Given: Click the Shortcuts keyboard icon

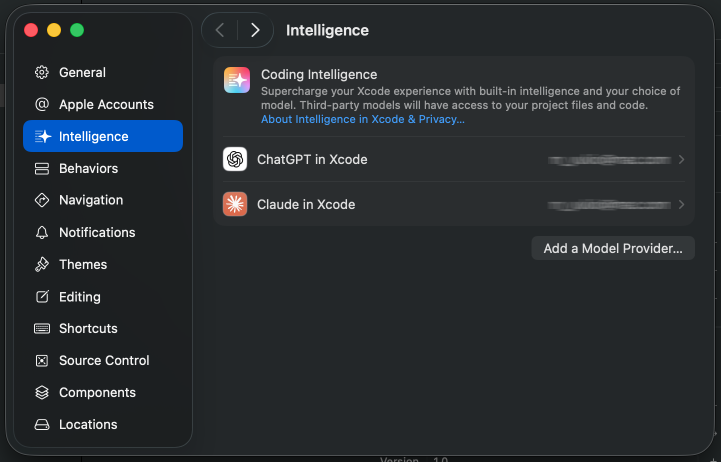Looking at the screenshot, I should tap(42, 328).
